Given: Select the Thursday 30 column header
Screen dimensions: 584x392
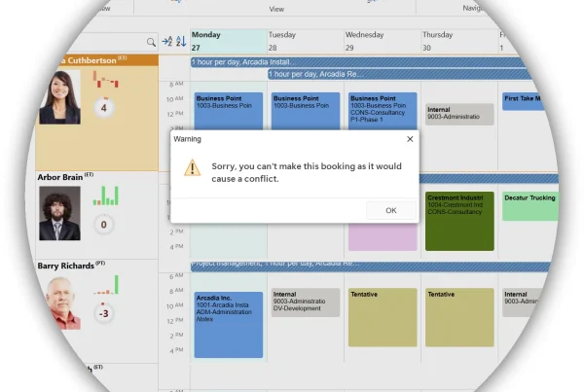Looking at the screenshot, I should (x=459, y=41).
